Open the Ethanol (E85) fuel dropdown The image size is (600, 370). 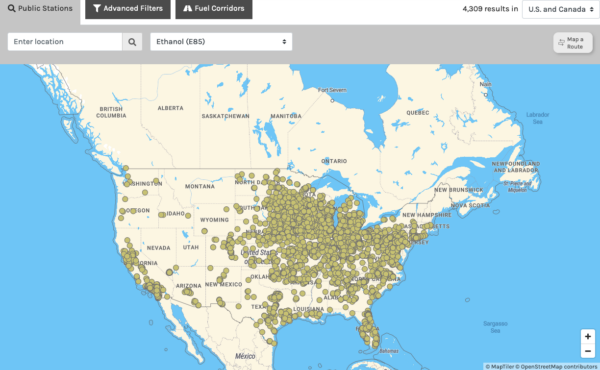pos(221,42)
